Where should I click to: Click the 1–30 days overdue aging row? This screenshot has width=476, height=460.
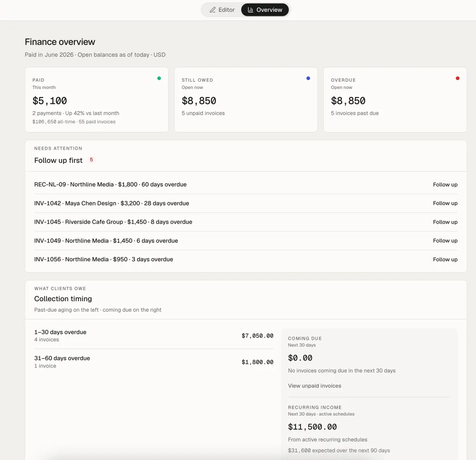coord(154,336)
